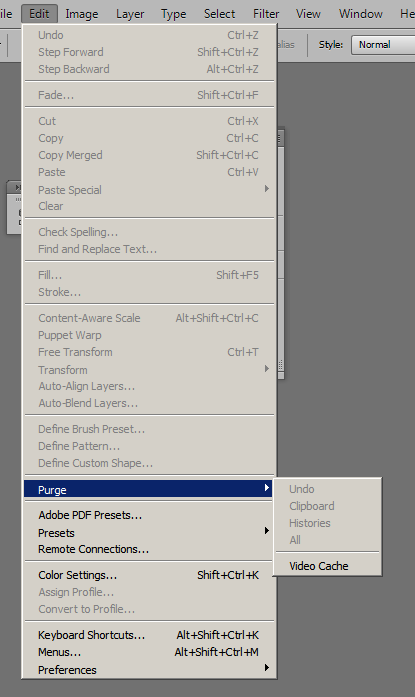Open the Filter menu
This screenshot has height=697, width=415.
(266, 14)
